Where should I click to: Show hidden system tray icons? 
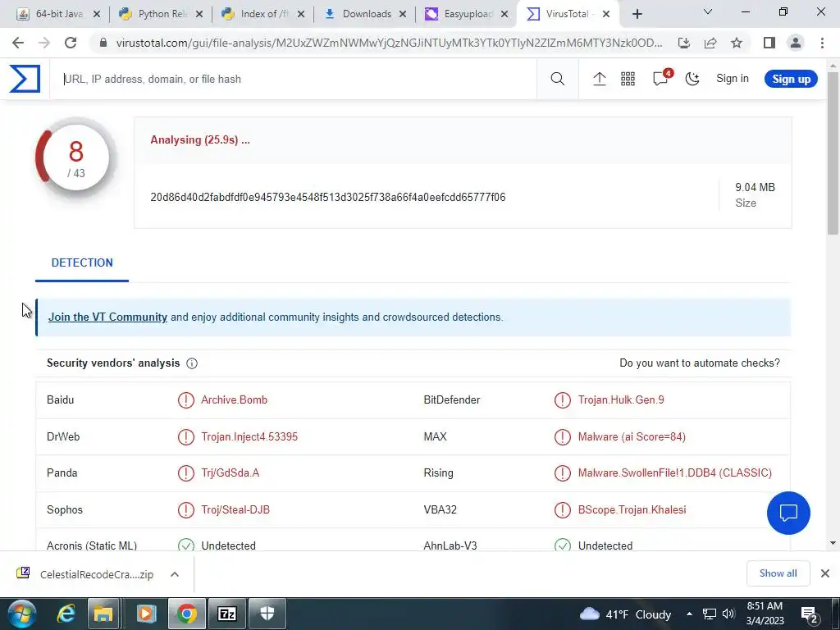click(x=689, y=614)
